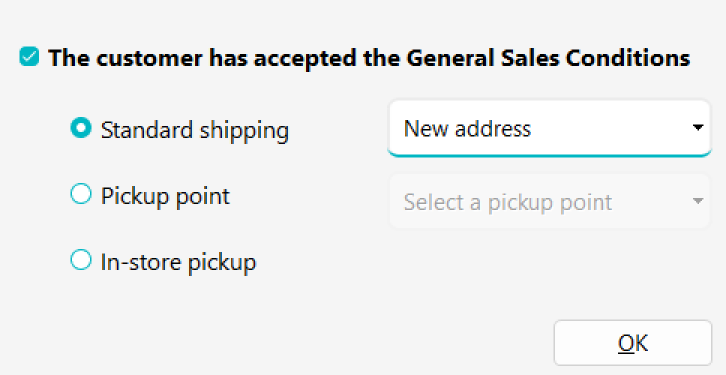
Task: Click the 'In-store pickup' label text
Action: click(x=178, y=262)
